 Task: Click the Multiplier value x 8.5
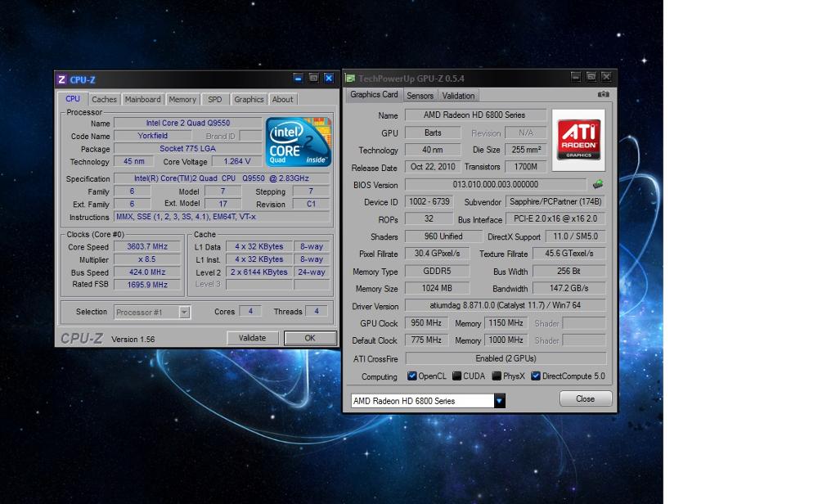point(147,259)
